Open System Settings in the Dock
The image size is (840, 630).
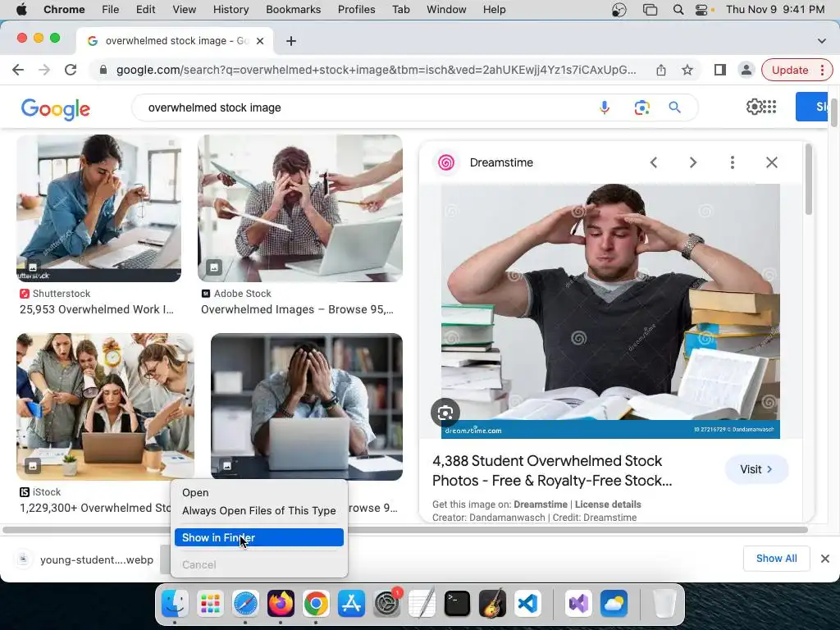pyautogui.click(x=387, y=604)
